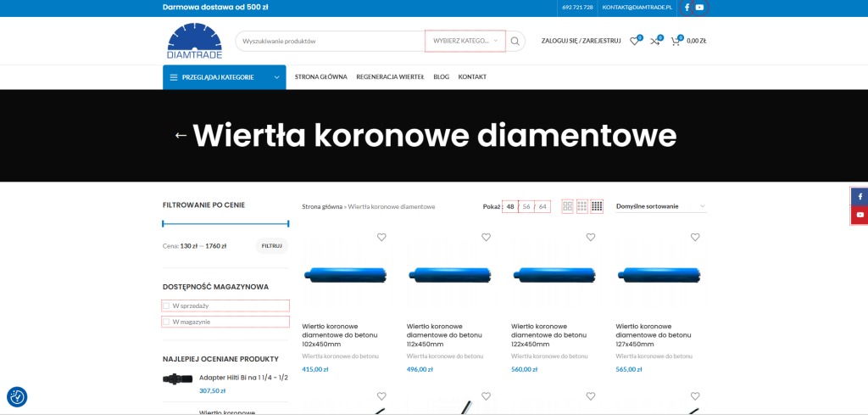Click Strona główna breadcrumb link
Image resolution: width=868 pixels, height=415 pixels.
[322, 207]
